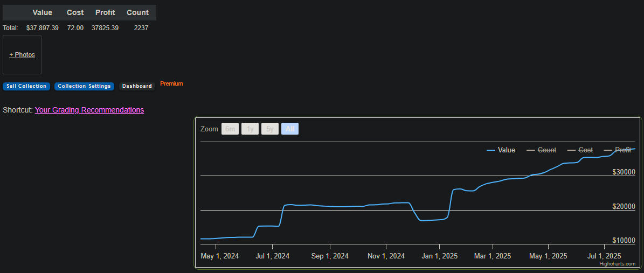Click the Shortcut: label
The image size is (644, 273).
pyautogui.click(x=18, y=110)
